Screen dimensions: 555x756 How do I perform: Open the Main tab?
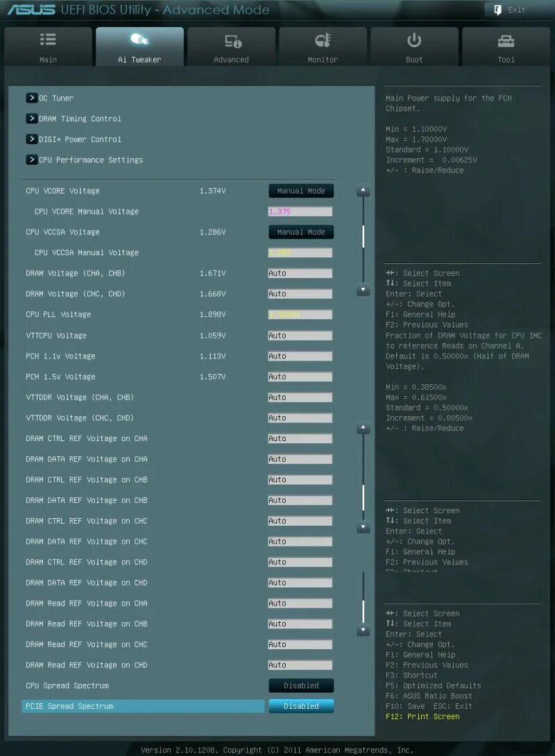coord(49,46)
